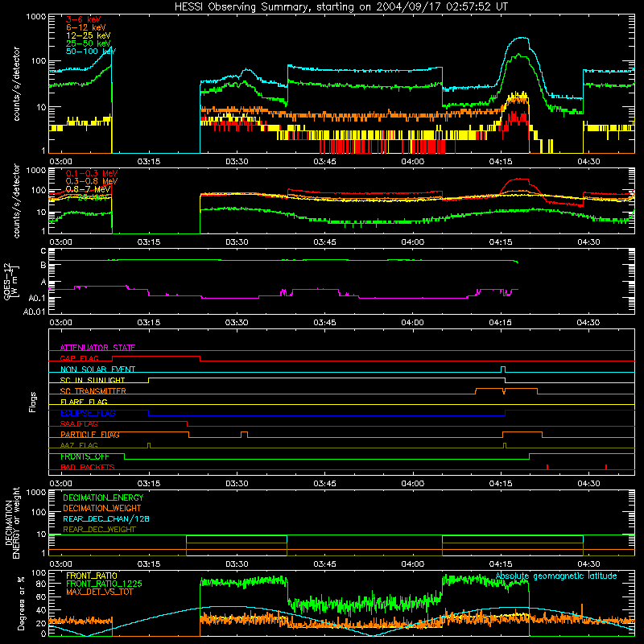Click the yellow FRONT_RATIO legend label
Viewport: 644px width, 644px height.
[92, 576]
